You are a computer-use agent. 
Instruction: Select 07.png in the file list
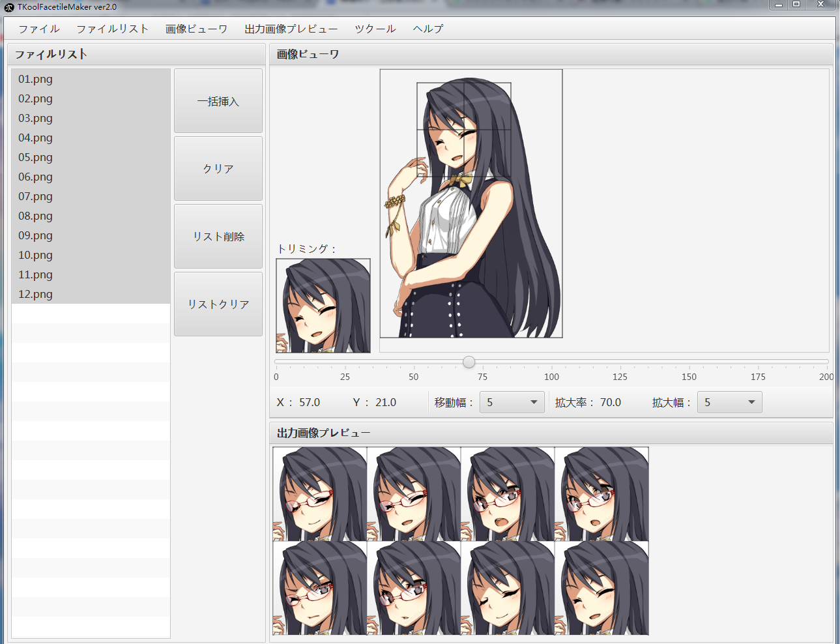(91, 196)
